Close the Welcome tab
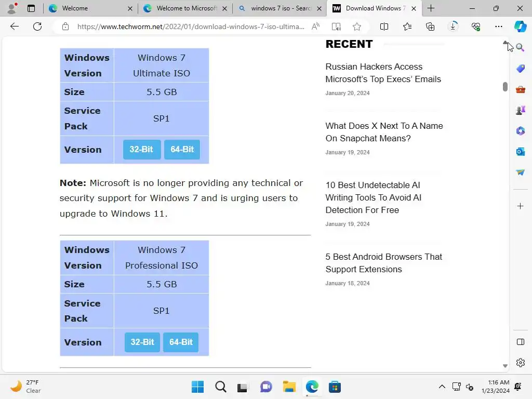 coord(130,8)
